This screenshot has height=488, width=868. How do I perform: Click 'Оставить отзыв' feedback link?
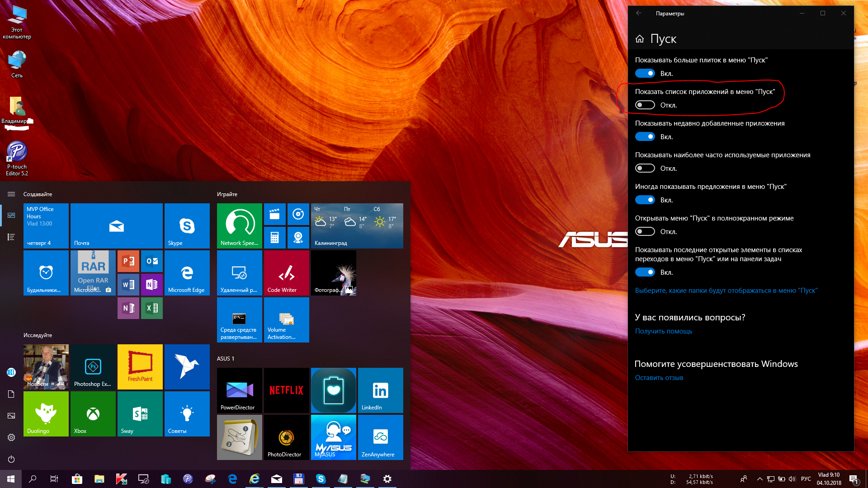658,377
